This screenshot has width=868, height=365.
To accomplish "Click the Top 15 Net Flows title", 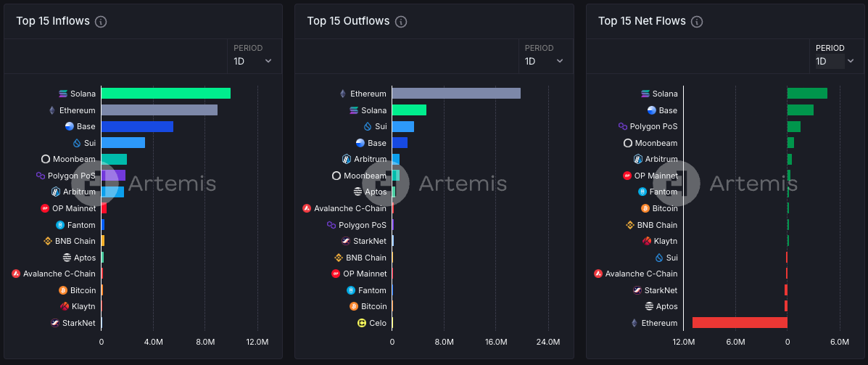I will [x=642, y=21].
